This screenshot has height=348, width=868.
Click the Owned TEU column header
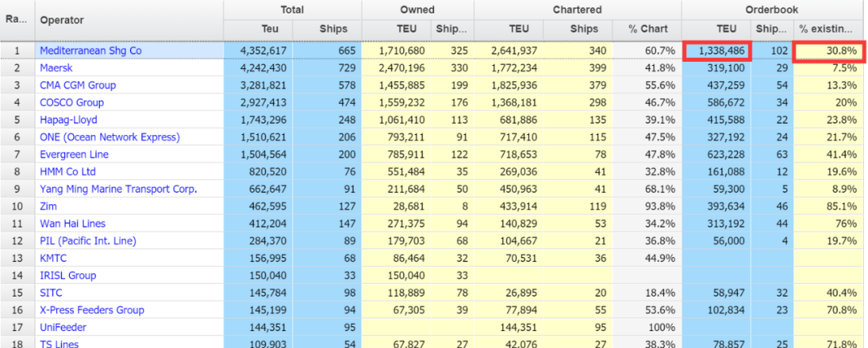(396, 30)
